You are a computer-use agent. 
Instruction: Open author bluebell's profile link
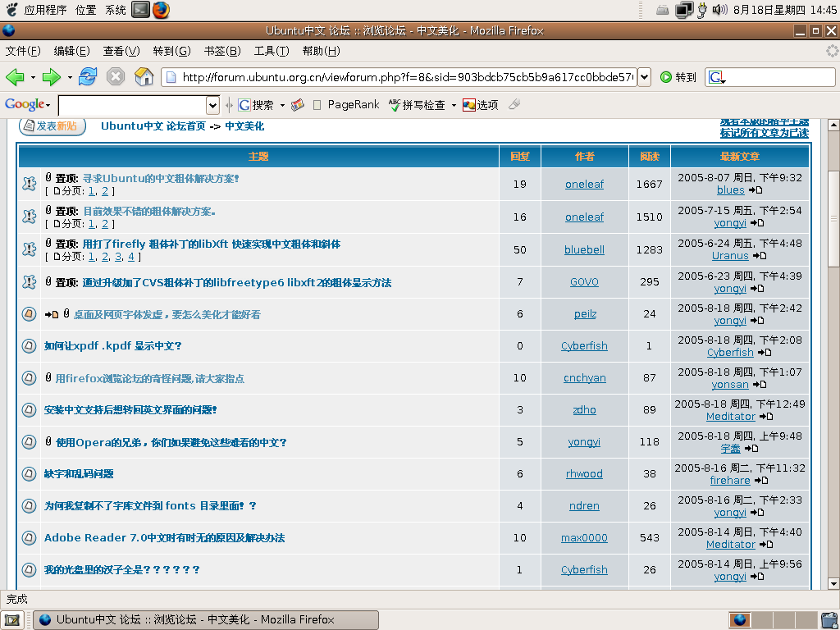pyautogui.click(x=584, y=249)
